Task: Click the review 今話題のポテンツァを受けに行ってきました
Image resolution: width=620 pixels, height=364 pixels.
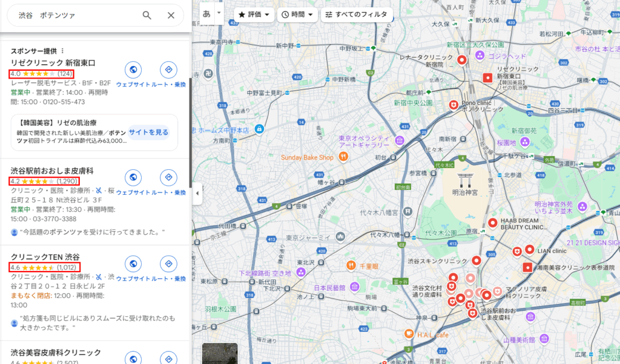Action: [x=92, y=232]
